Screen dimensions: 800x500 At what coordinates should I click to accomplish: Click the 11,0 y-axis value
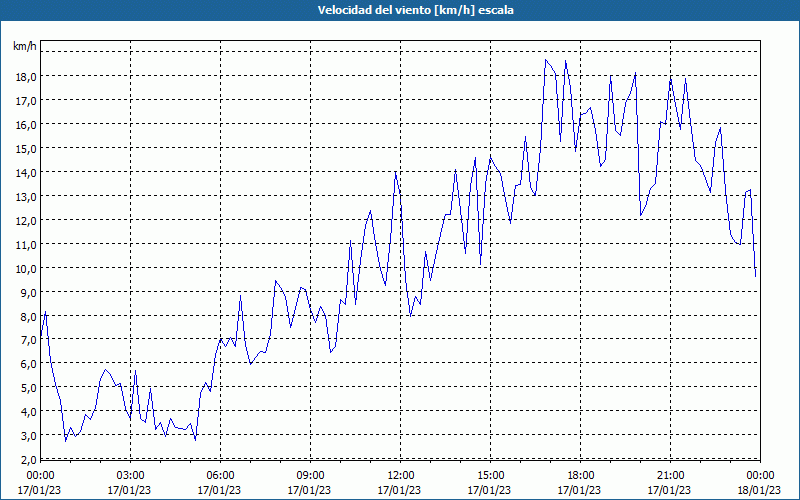[26, 244]
